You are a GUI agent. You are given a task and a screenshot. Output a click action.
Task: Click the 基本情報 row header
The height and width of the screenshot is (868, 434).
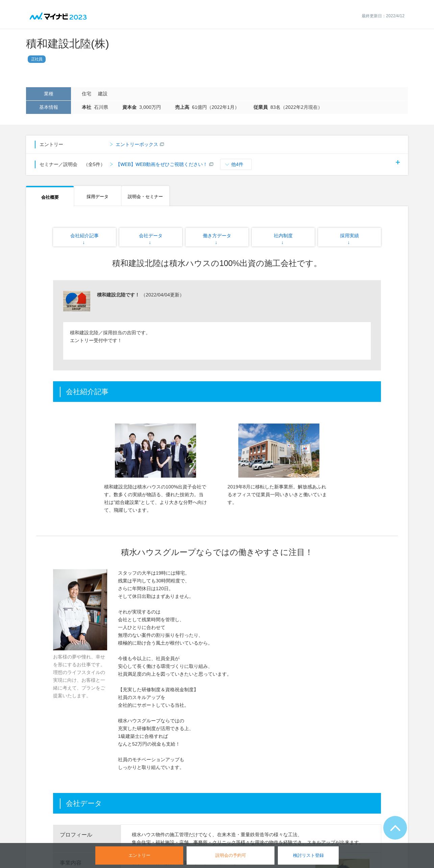48,107
